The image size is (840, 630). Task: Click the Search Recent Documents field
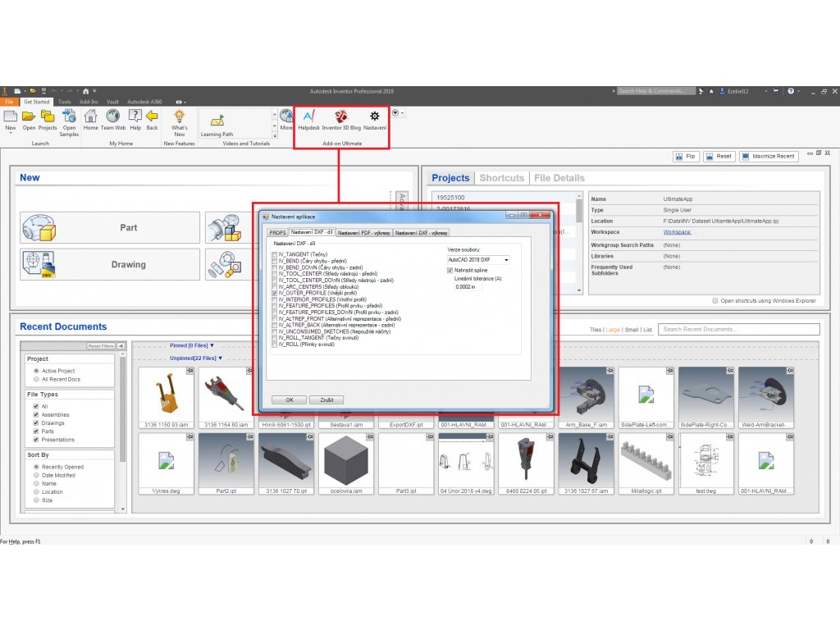[x=739, y=330]
